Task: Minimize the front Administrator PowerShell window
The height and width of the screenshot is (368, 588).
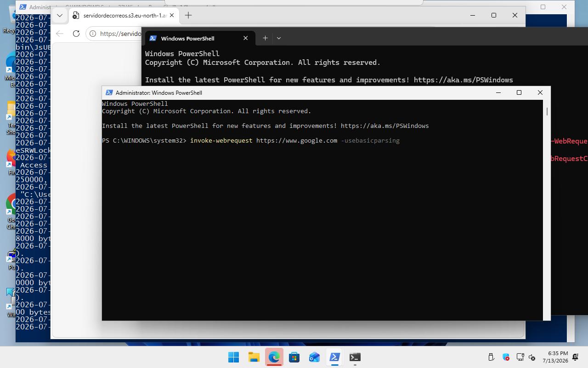Action: [498, 92]
